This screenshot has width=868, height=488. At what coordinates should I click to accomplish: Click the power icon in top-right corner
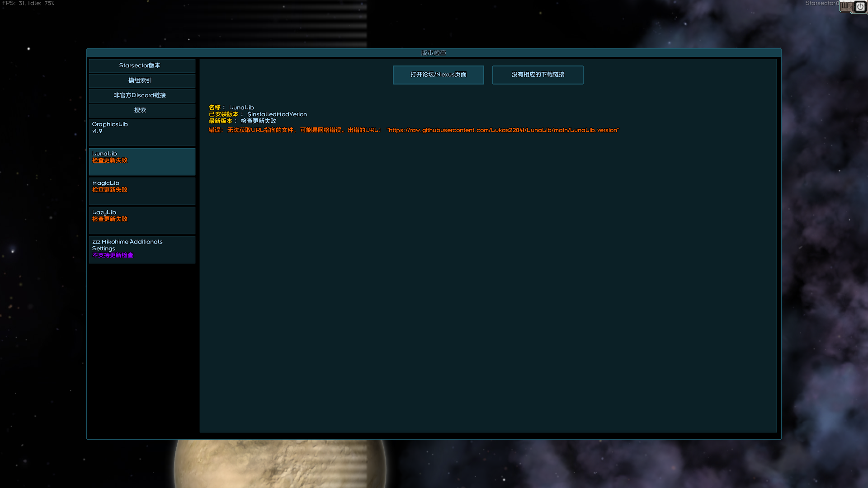point(860,7)
